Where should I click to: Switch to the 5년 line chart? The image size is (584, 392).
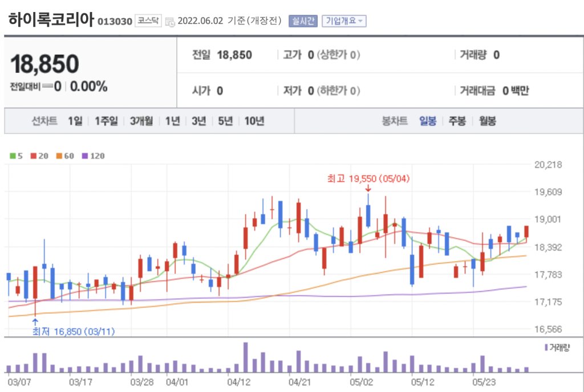click(225, 121)
